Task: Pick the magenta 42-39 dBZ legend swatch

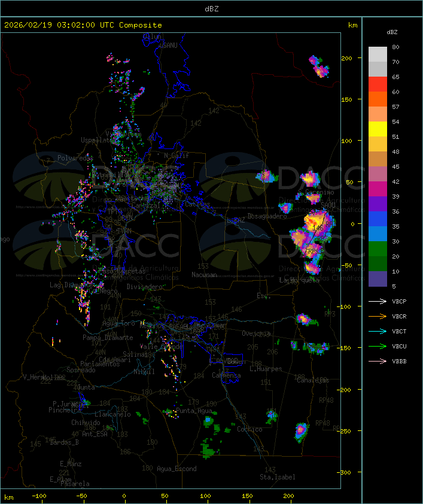Action: (x=378, y=189)
